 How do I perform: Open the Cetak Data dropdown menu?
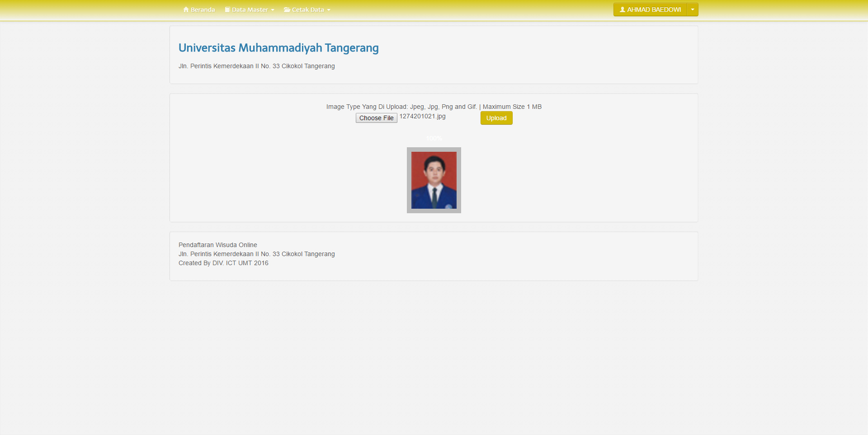click(307, 9)
